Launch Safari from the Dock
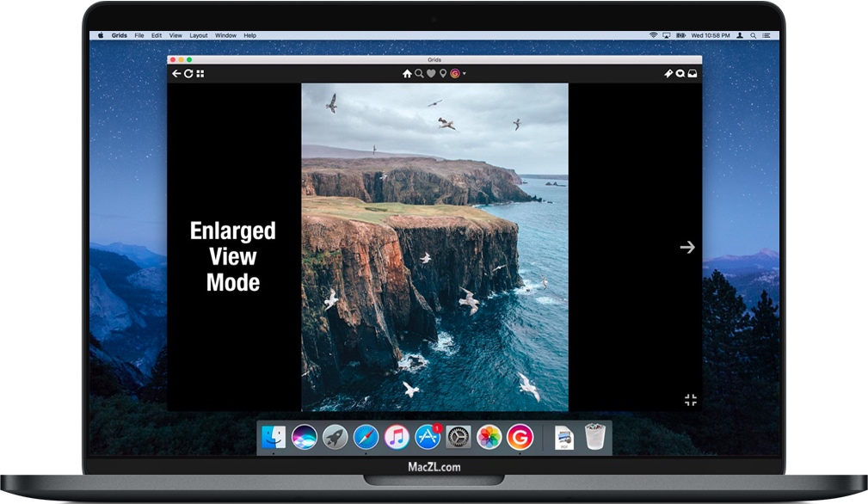 (x=366, y=437)
